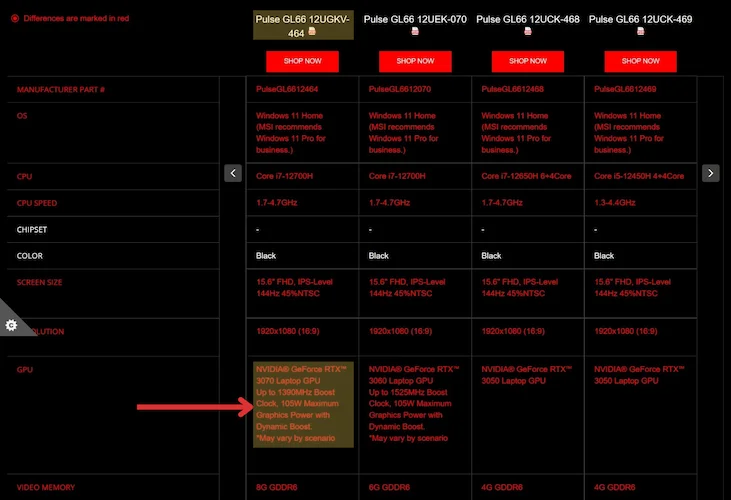Click the SCREEN SIZE row label
The width and height of the screenshot is (731, 500).
[39, 282]
